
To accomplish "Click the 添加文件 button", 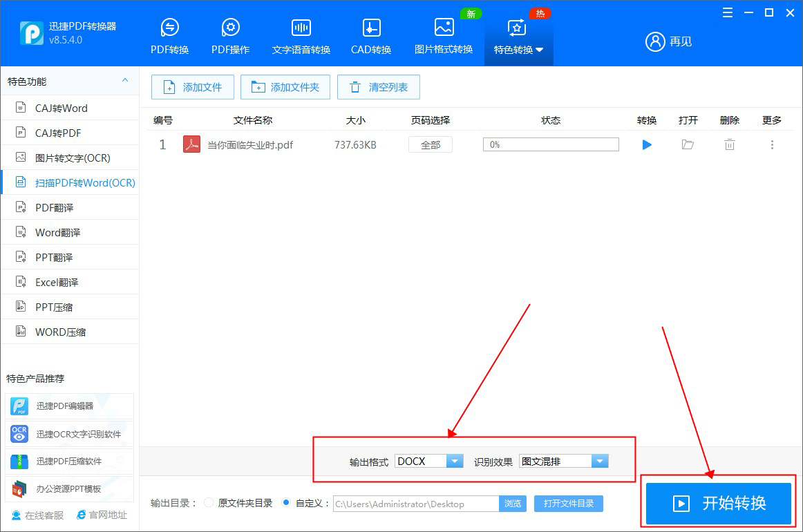I will pos(192,87).
